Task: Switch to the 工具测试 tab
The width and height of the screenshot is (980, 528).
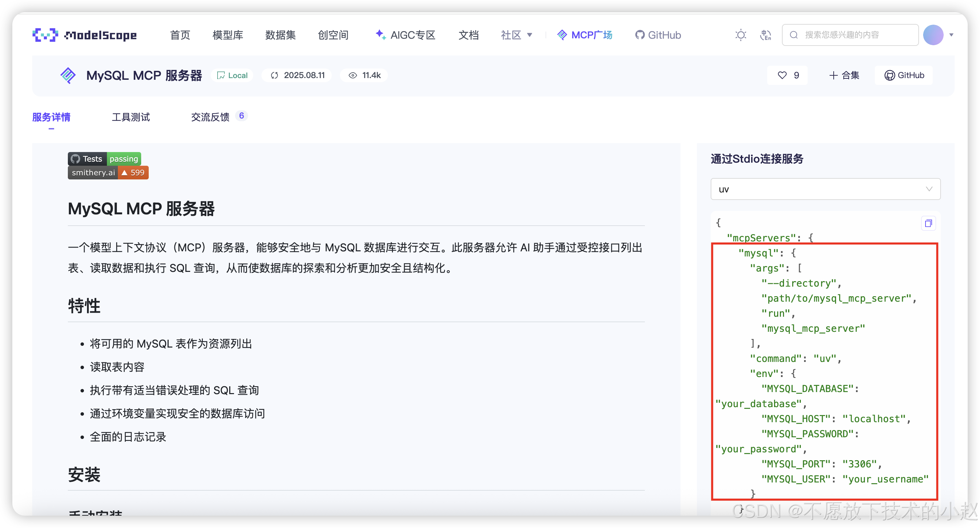Action: 131,117
